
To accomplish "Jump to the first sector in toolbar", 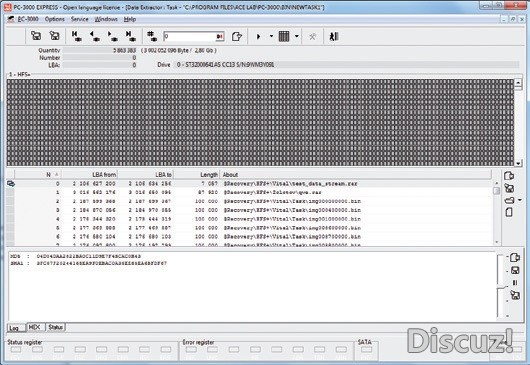I will (x=77, y=36).
